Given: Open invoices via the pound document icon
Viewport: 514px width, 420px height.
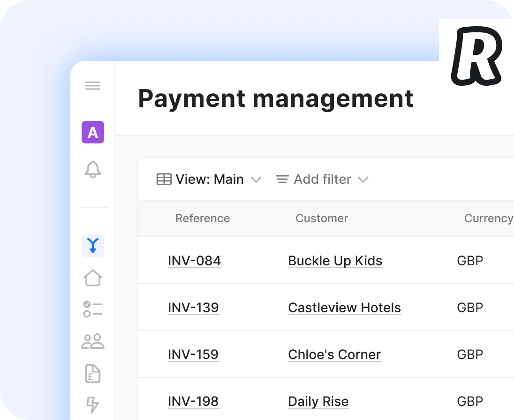Looking at the screenshot, I should 92,374.
